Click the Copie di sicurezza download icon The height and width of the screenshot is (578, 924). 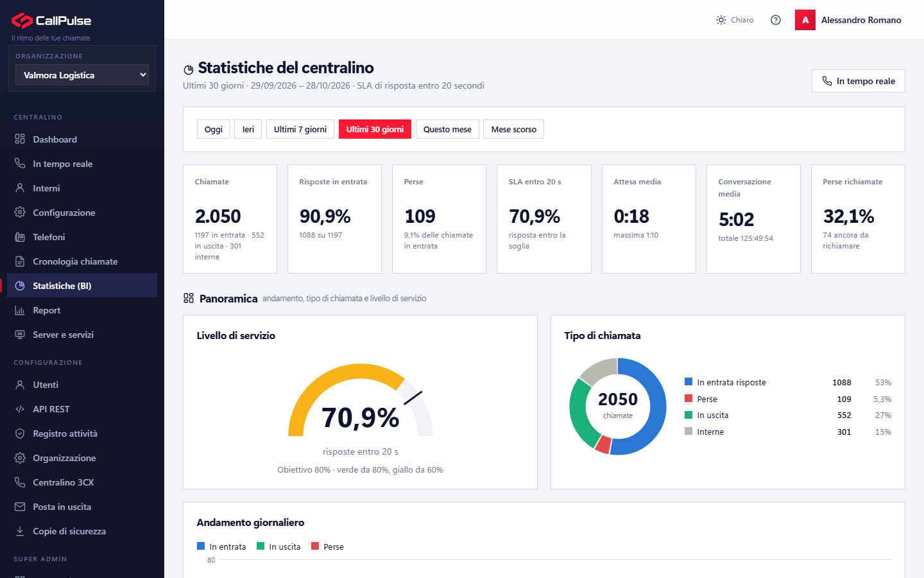(x=20, y=531)
